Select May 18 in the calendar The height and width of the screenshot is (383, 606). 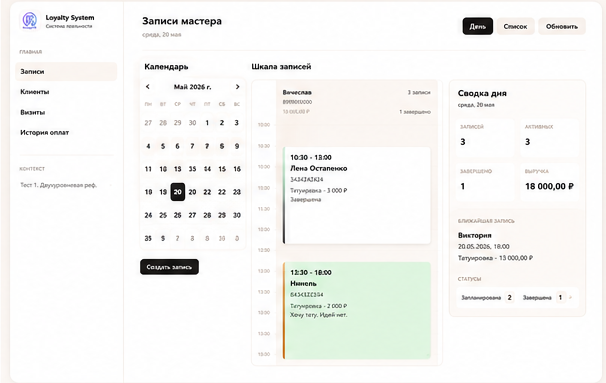(148, 192)
